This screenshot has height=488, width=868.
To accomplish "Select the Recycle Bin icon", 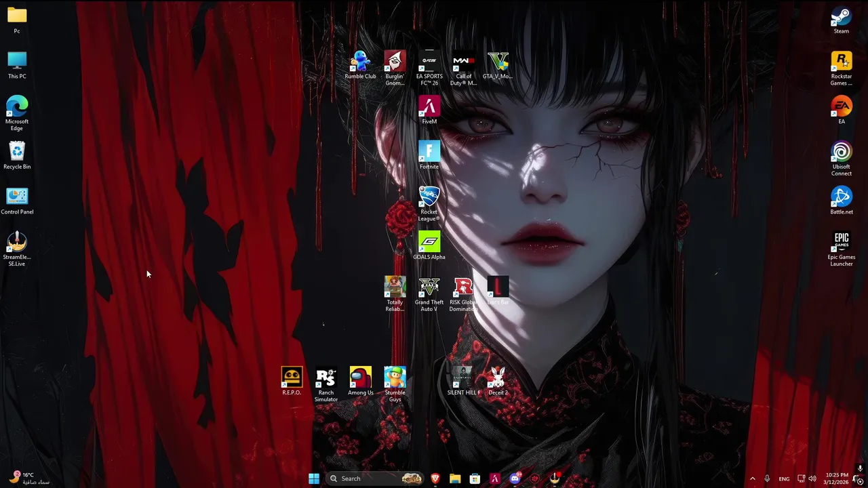I will (x=17, y=156).
